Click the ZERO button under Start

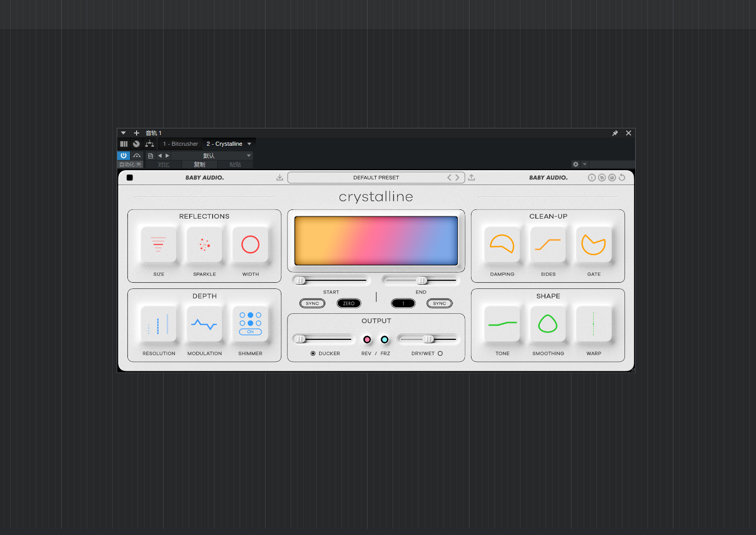pyautogui.click(x=349, y=304)
